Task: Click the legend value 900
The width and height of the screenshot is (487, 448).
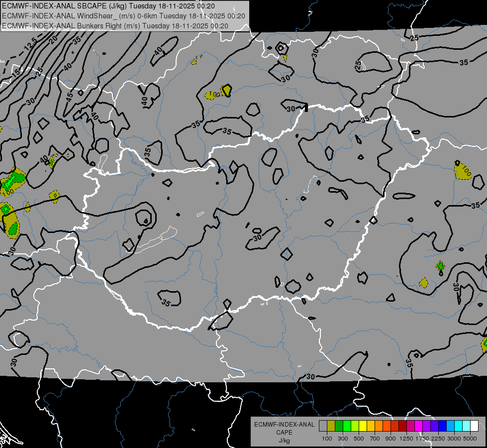Action: (x=390, y=439)
